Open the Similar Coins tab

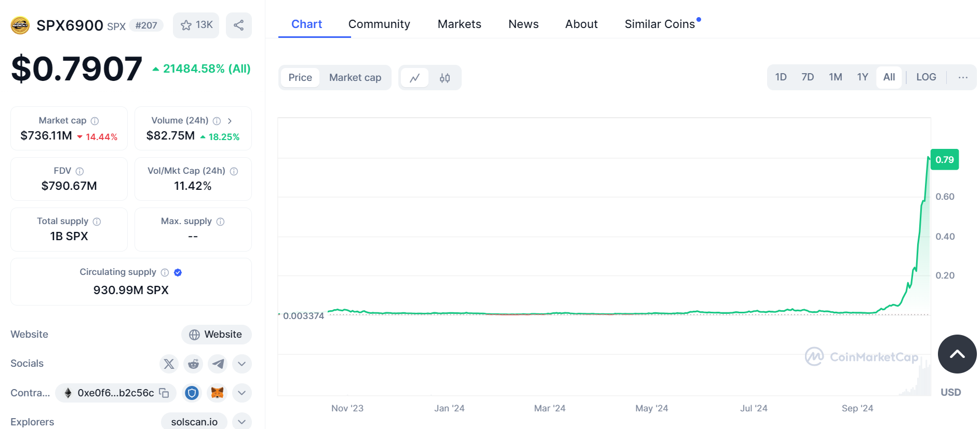[660, 24]
